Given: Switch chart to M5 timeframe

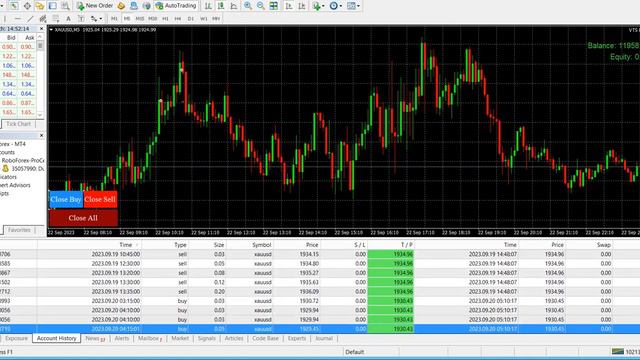Looking at the screenshot, I should (127, 18).
